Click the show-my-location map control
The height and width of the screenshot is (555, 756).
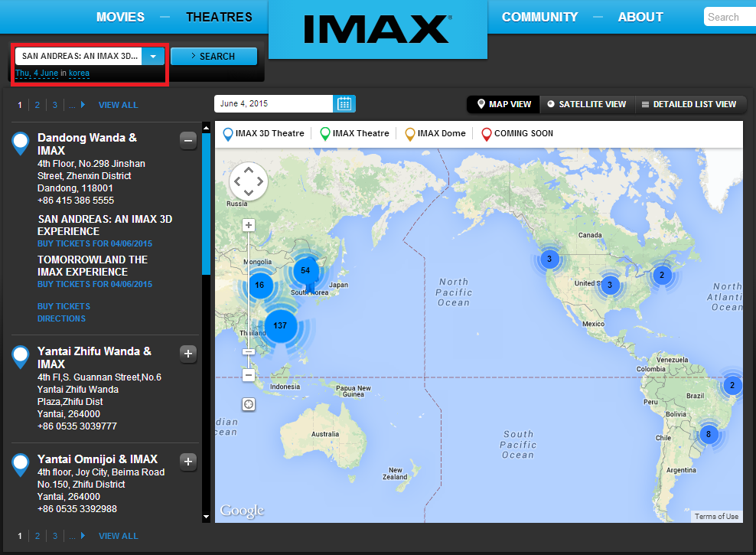(248, 403)
